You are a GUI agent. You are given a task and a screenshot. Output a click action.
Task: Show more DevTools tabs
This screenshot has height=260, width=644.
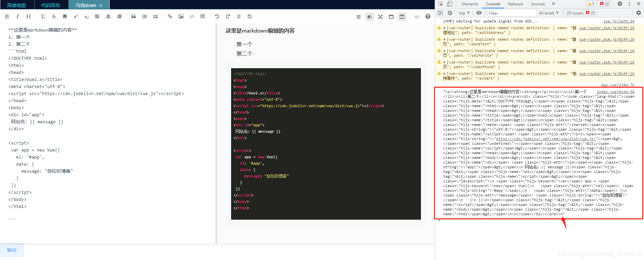(x=553, y=4)
